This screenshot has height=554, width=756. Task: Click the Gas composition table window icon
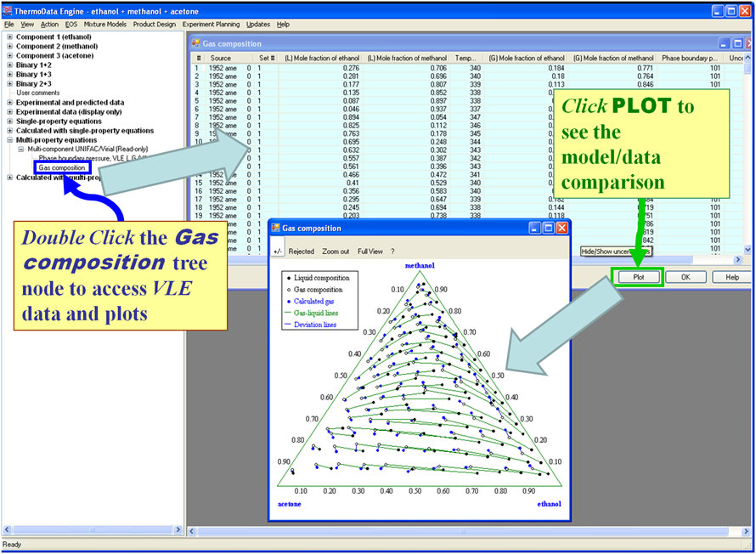pos(195,43)
